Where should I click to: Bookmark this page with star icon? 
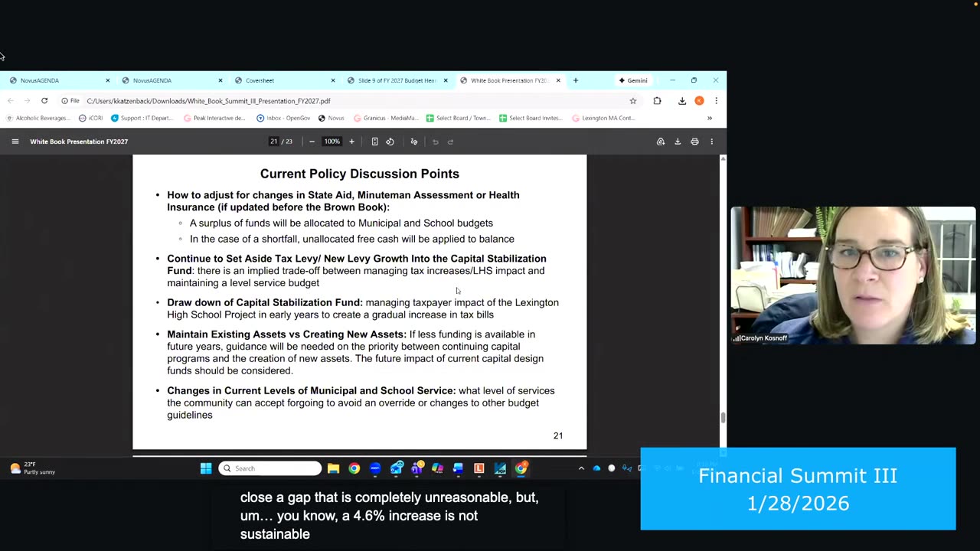[x=632, y=101]
